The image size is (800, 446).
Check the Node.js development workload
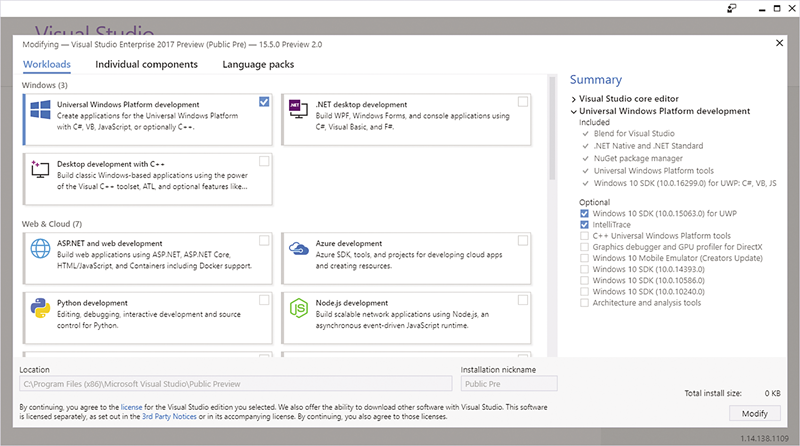tap(522, 300)
